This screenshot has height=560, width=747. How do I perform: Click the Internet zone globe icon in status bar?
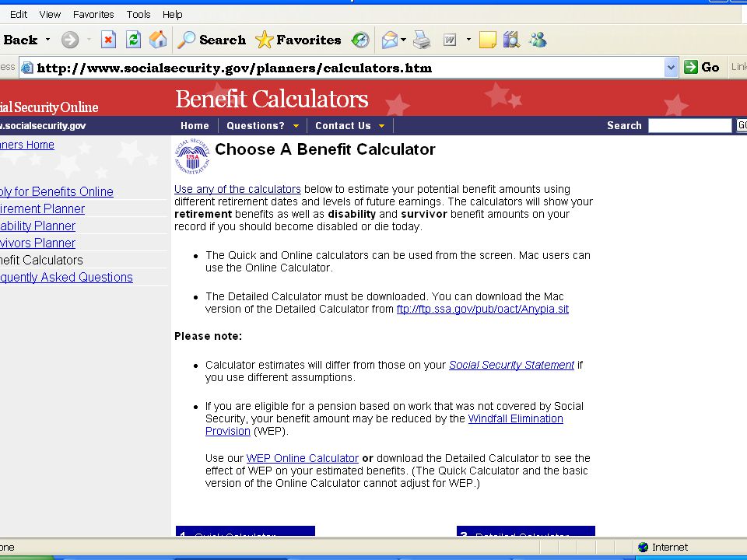click(x=644, y=547)
